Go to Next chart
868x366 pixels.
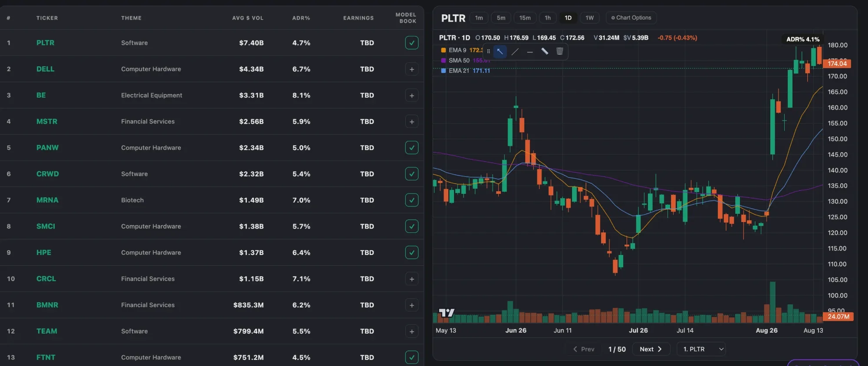(x=651, y=349)
